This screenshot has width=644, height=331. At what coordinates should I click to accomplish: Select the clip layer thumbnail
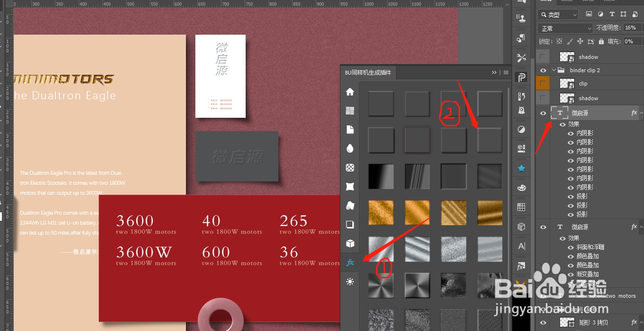pos(567,84)
